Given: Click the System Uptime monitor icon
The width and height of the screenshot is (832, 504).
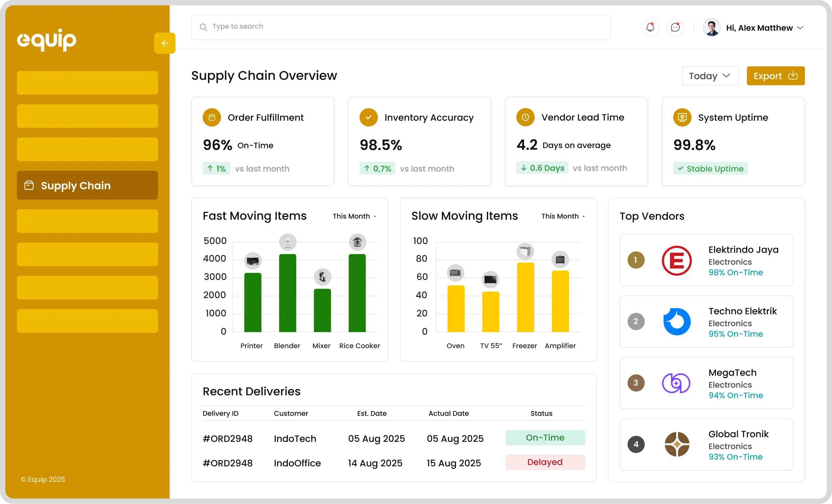Looking at the screenshot, I should pos(682,117).
